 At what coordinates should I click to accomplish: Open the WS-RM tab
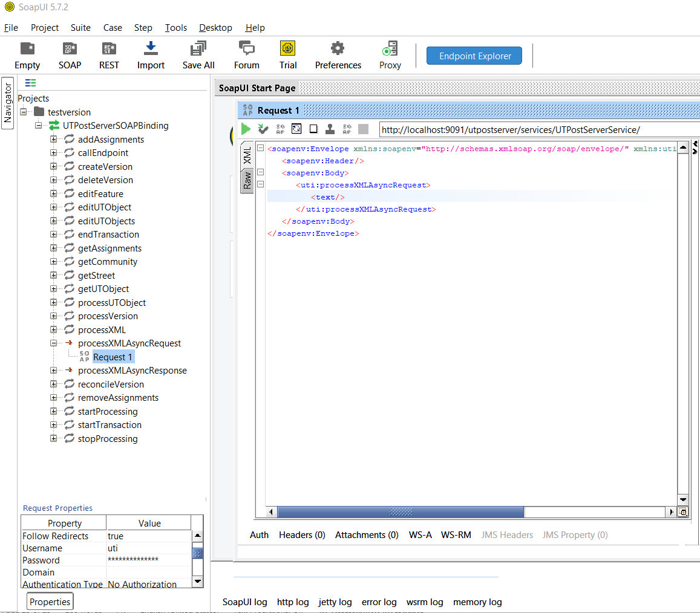click(x=456, y=534)
